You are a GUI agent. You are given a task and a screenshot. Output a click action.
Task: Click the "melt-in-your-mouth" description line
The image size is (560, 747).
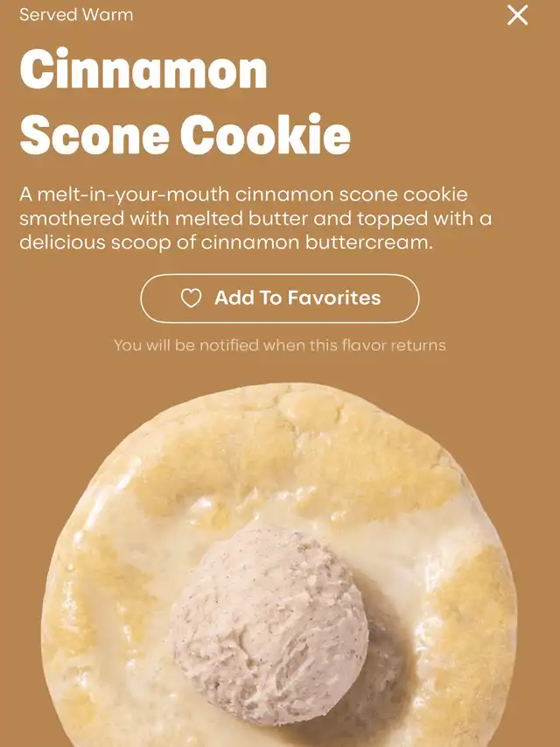coord(243,194)
